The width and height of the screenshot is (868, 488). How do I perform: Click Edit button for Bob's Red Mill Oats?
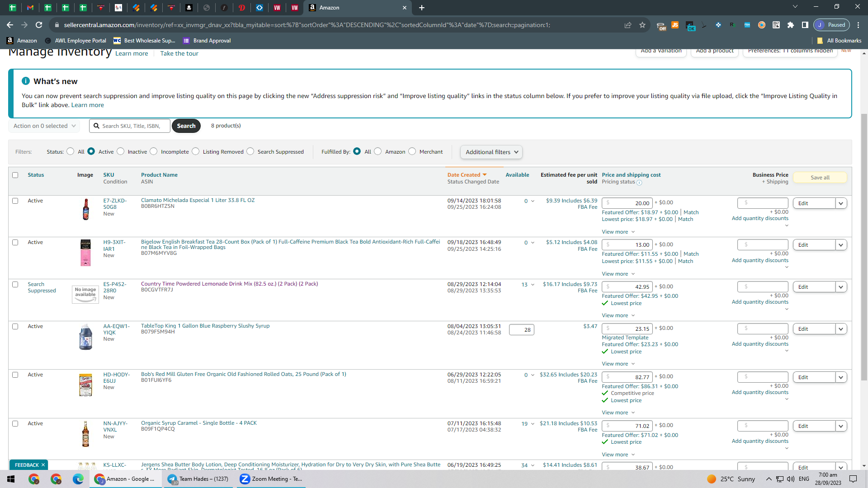814,377
